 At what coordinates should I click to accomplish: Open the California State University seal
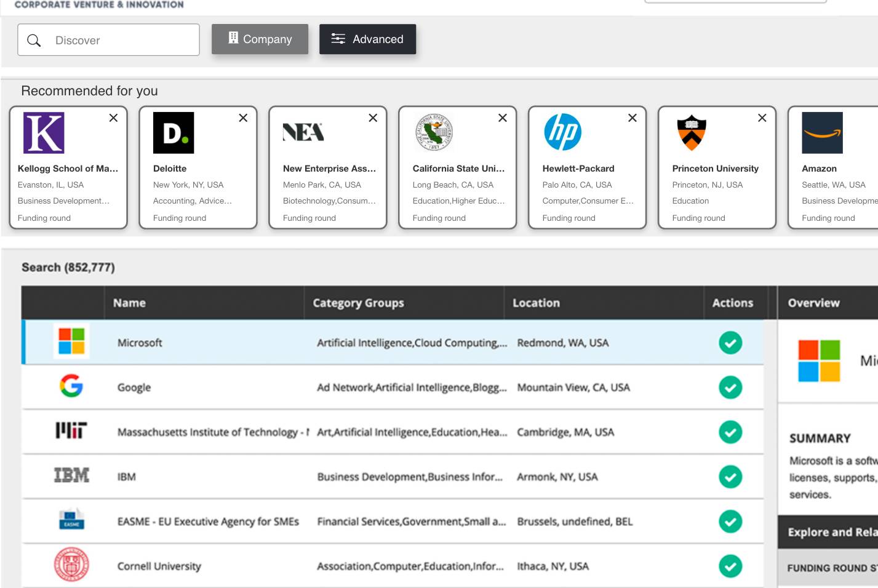pos(434,132)
